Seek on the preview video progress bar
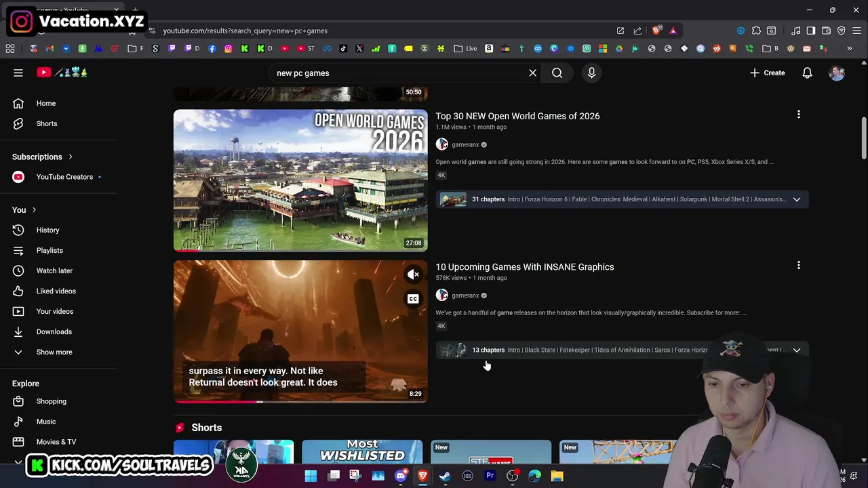The height and width of the screenshot is (488, 868). point(300,402)
